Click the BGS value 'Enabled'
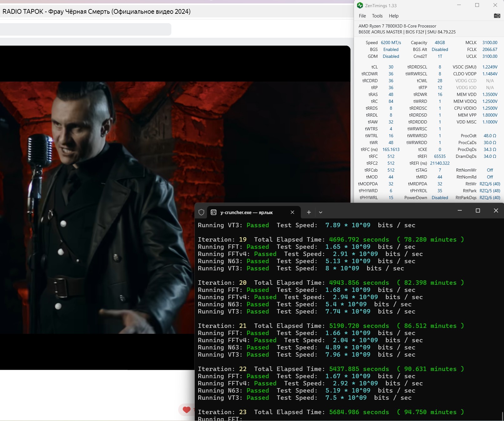This screenshot has height=421, width=504. (x=391, y=49)
